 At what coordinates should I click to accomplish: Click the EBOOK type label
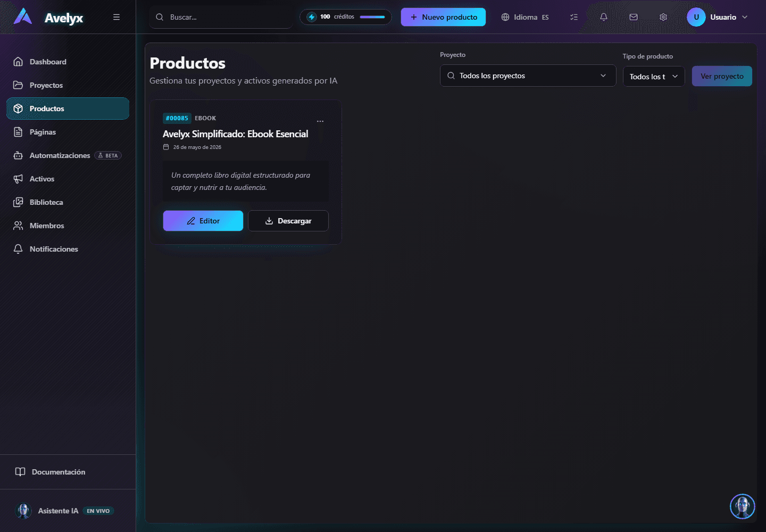coord(205,118)
